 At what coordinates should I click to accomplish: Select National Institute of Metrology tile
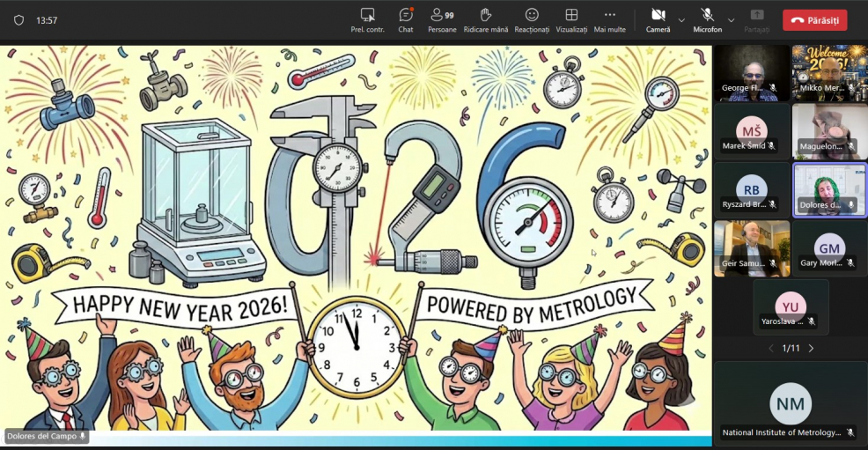(x=791, y=404)
